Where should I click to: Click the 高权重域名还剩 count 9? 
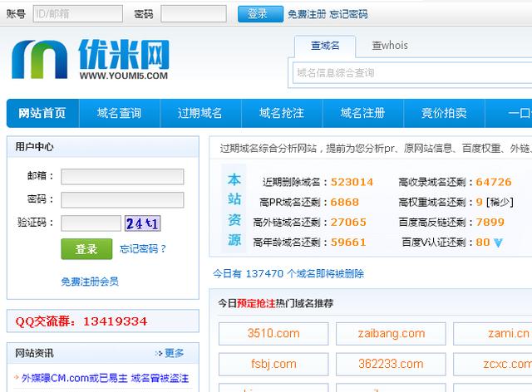(479, 203)
